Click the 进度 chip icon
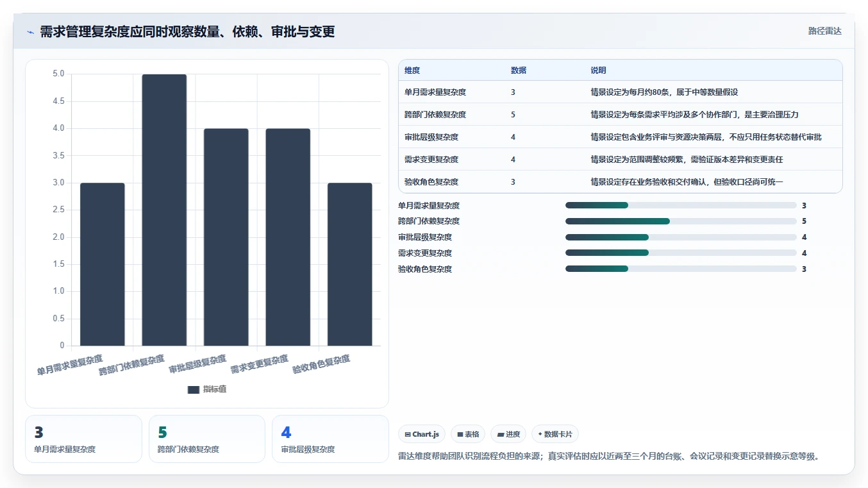Viewport: 868px width, 488px height. point(500,434)
